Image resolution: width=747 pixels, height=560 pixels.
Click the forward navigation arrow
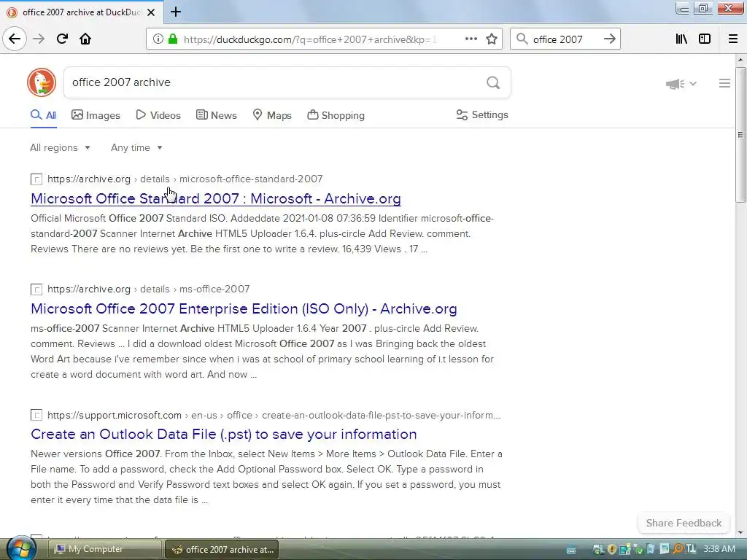(39, 39)
